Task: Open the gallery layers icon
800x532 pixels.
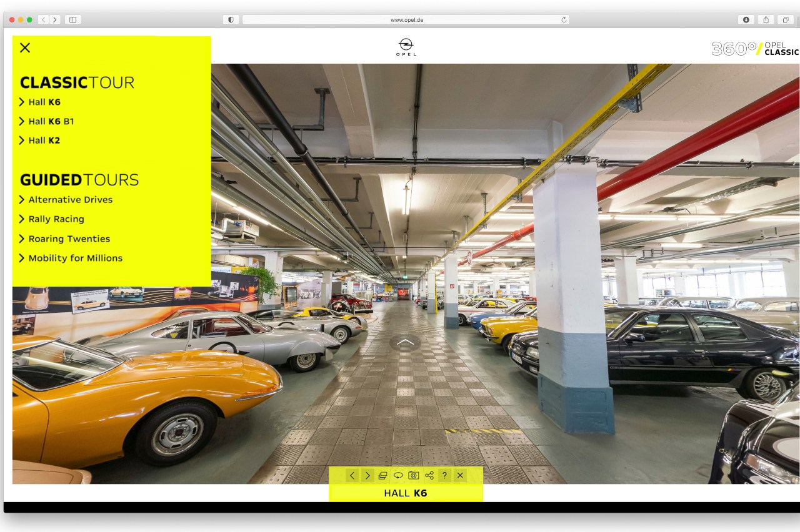Action: [382, 476]
